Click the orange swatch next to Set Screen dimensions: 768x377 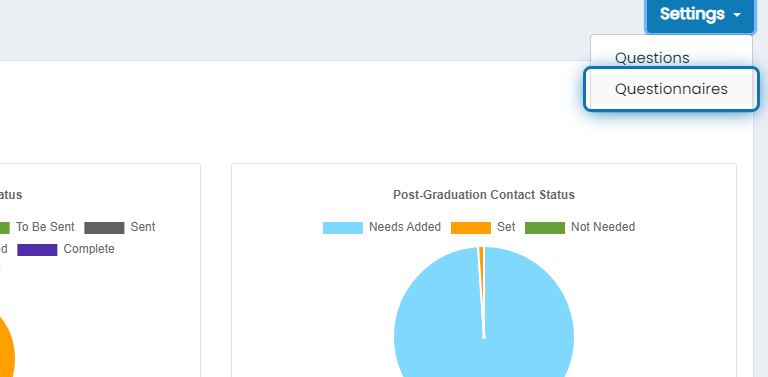(471, 228)
